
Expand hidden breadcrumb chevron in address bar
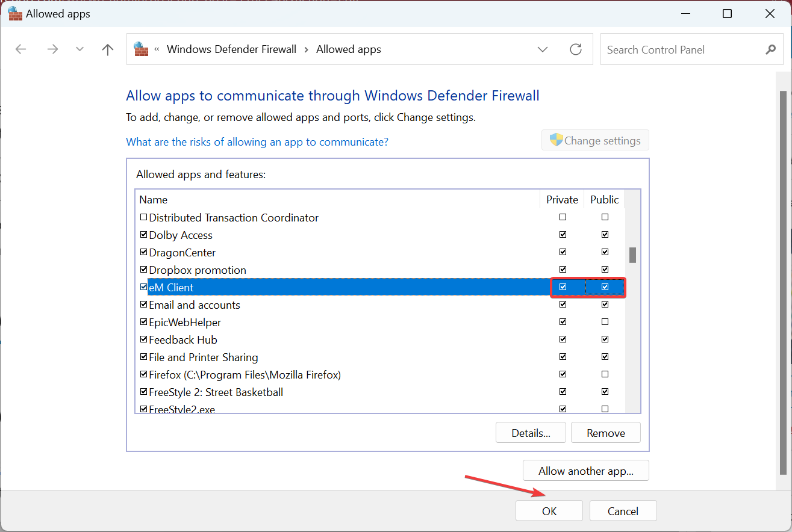click(x=157, y=49)
